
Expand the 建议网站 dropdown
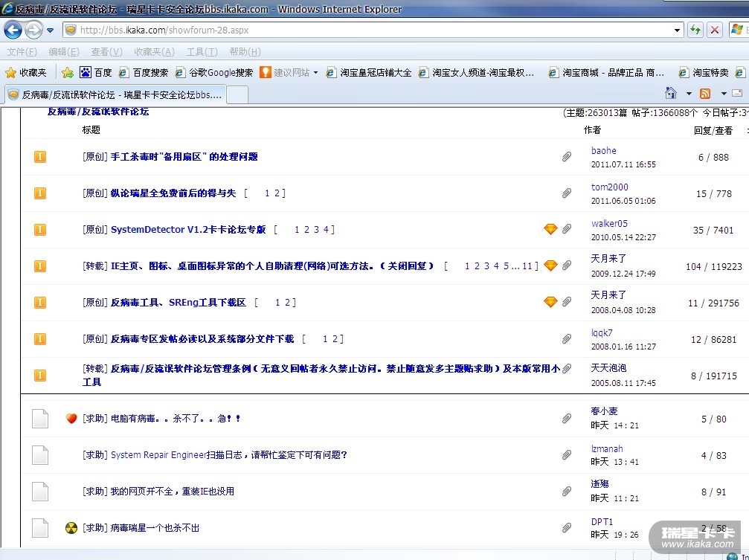(x=315, y=73)
